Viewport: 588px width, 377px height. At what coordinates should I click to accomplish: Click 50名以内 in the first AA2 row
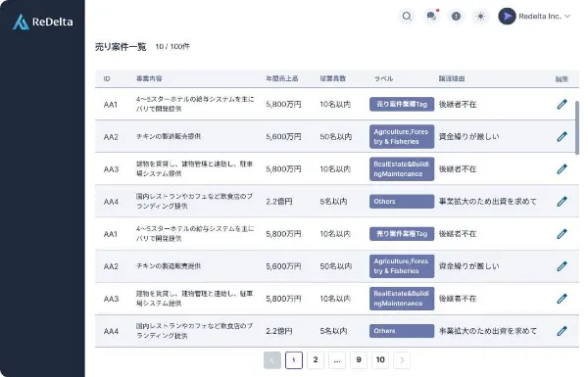[335, 137]
